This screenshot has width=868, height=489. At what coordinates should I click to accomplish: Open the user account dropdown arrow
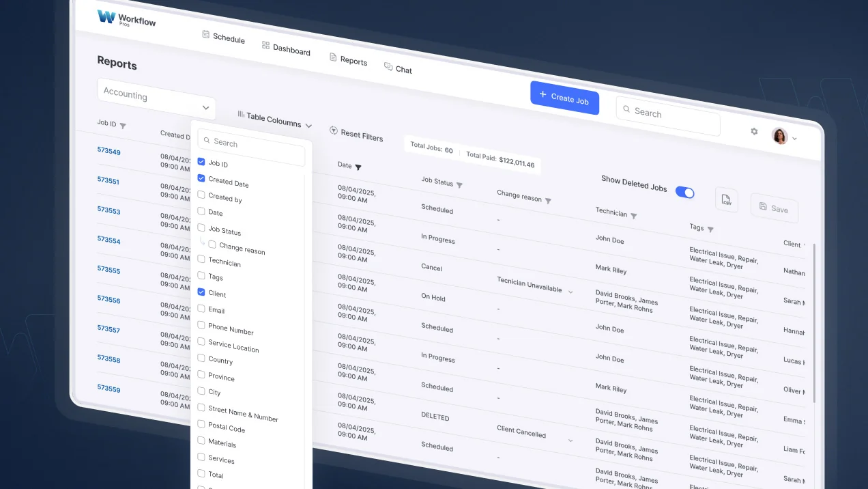[x=794, y=139]
